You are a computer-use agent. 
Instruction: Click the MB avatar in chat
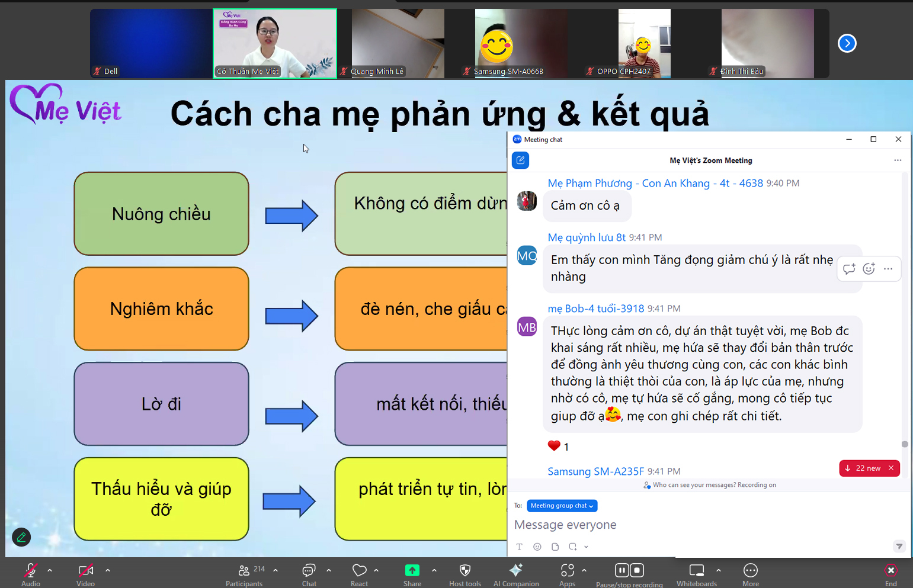527,327
